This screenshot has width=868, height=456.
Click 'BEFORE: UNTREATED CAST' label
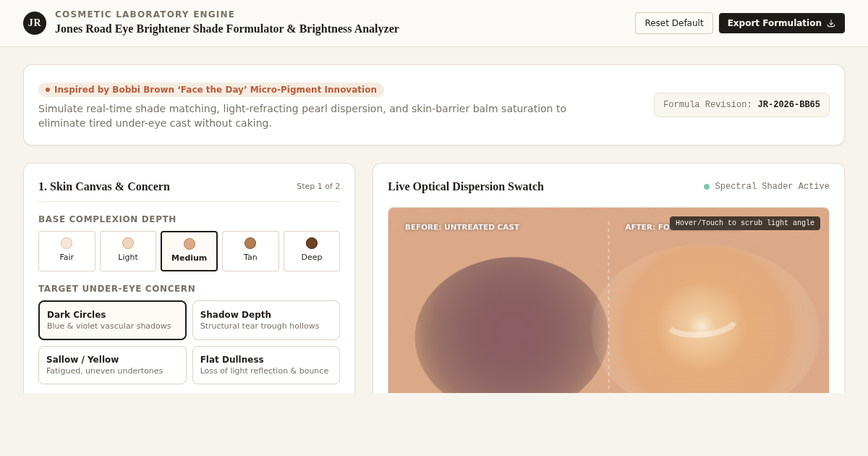click(x=462, y=227)
